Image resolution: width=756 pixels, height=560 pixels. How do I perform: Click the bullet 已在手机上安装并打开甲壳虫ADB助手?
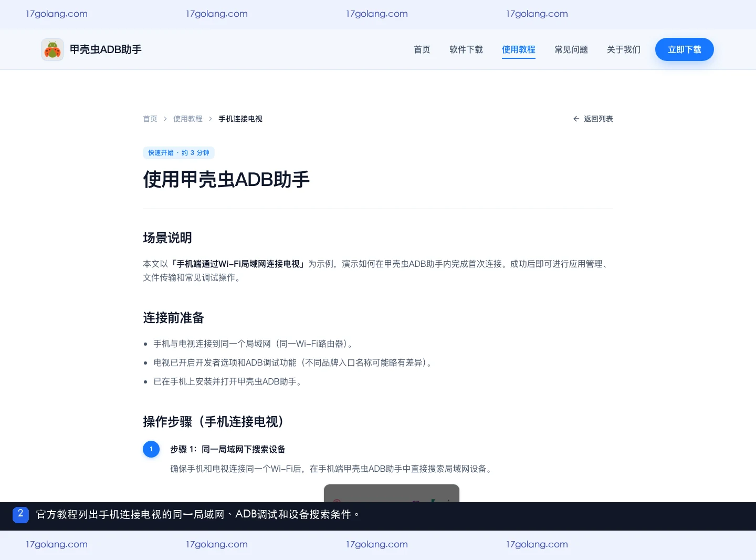click(229, 381)
